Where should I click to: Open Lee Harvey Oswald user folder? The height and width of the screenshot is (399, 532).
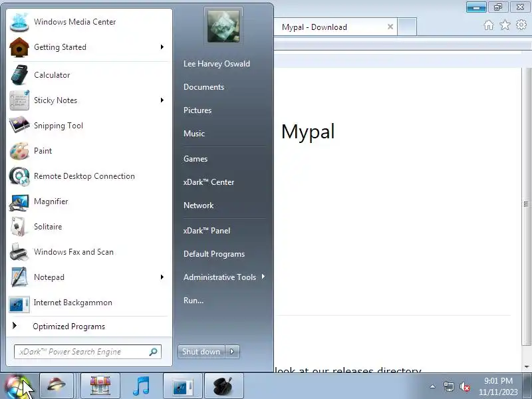tap(217, 64)
